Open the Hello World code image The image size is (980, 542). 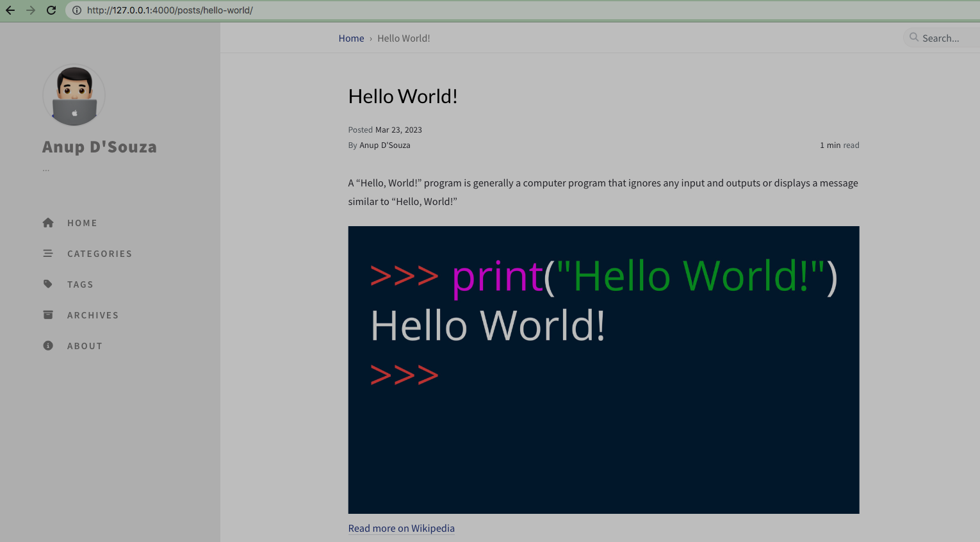point(603,370)
